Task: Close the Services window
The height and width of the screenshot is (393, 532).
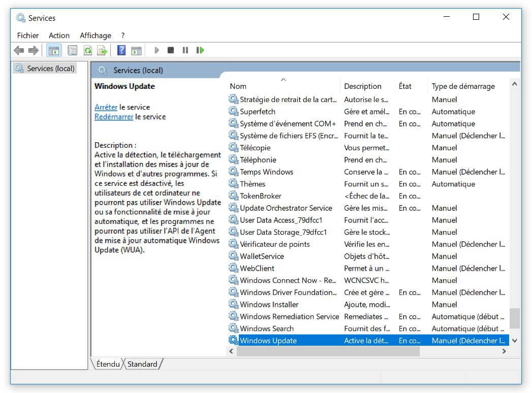Action: 506,17
